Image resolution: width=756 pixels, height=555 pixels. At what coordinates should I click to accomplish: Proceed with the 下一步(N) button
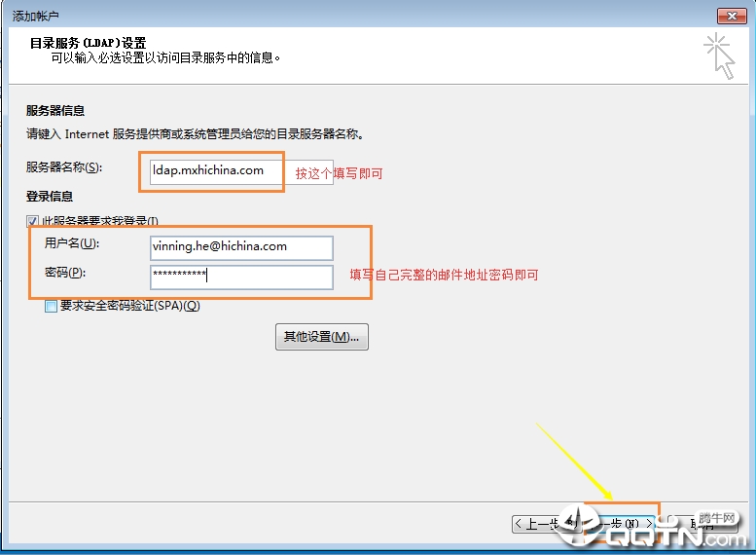pos(622,524)
